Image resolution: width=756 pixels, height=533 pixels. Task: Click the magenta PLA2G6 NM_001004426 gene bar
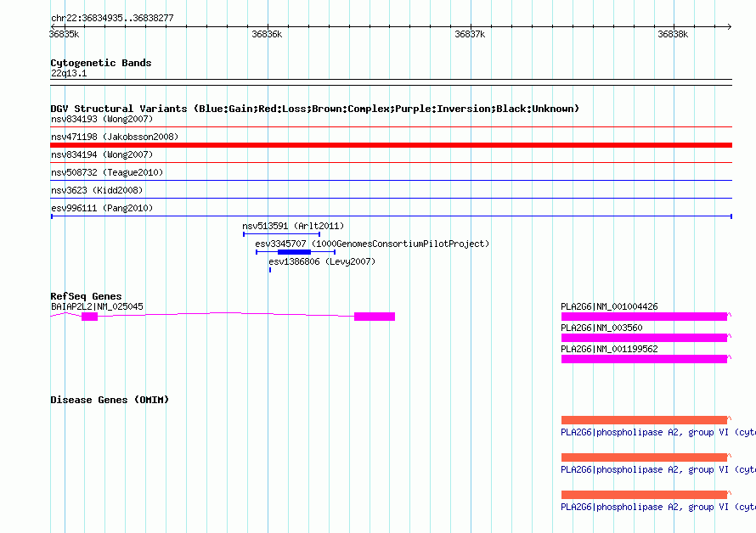644,317
